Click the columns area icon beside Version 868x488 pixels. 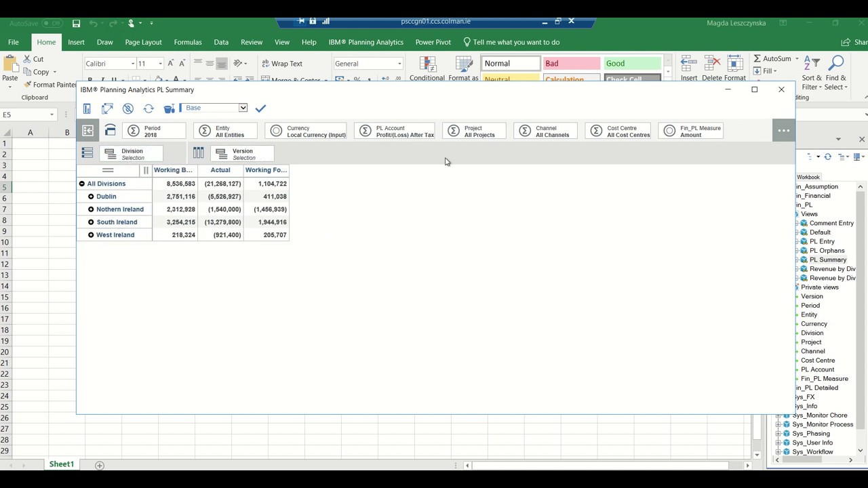coord(198,153)
